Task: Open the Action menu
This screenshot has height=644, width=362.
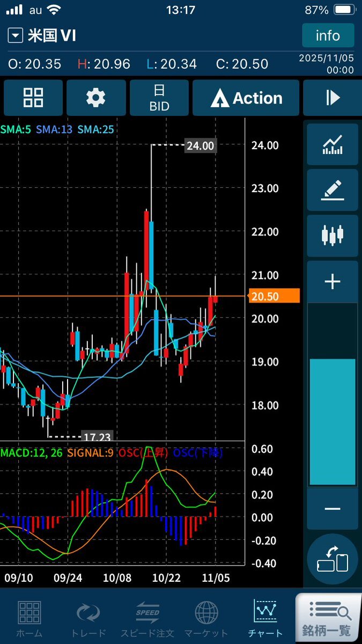Action: coord(246,98)
